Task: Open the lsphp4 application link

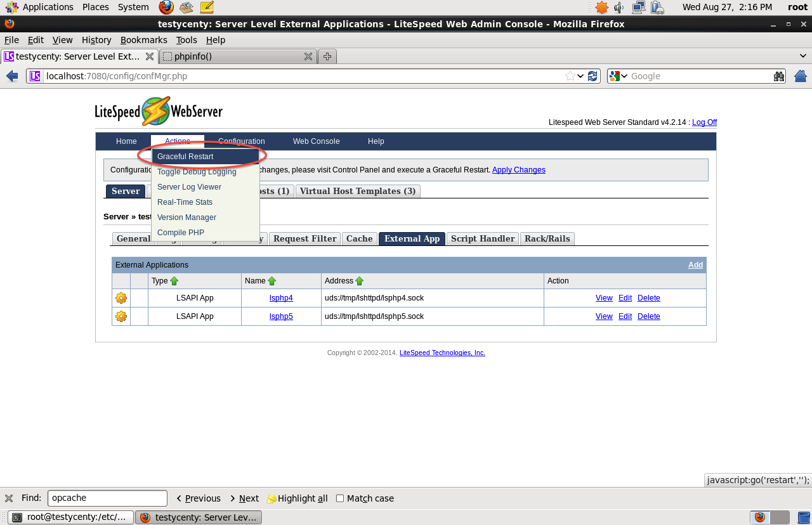Action: (x=281, y=298)
